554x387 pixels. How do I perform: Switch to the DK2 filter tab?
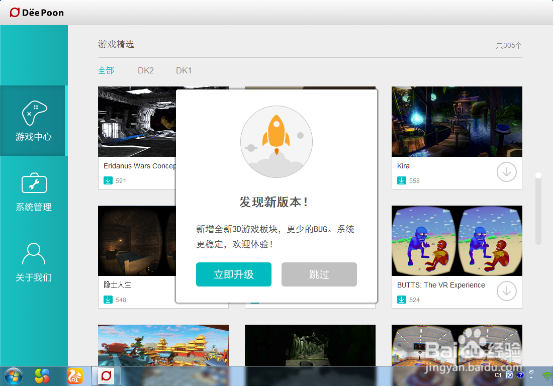tap(146, 70)
